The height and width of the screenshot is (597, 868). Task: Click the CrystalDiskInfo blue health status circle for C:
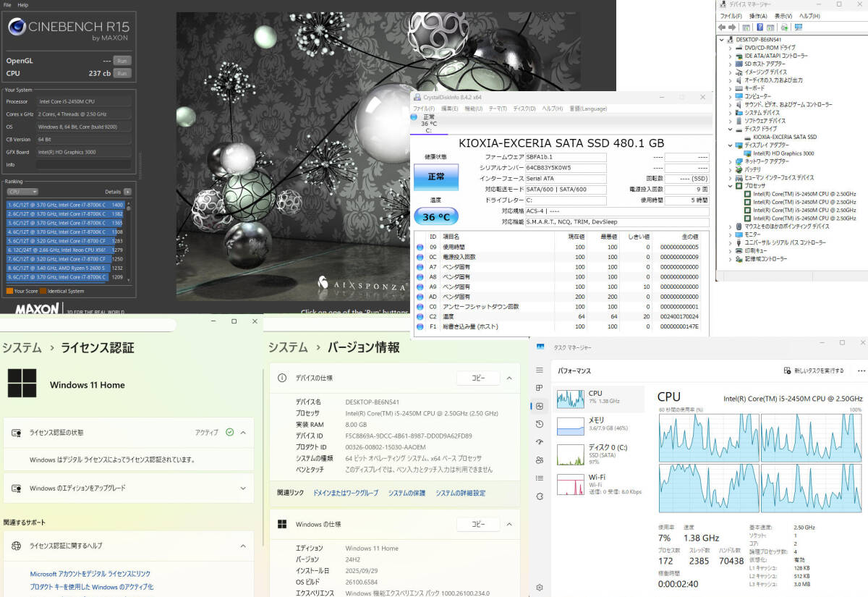coord(414,117)
